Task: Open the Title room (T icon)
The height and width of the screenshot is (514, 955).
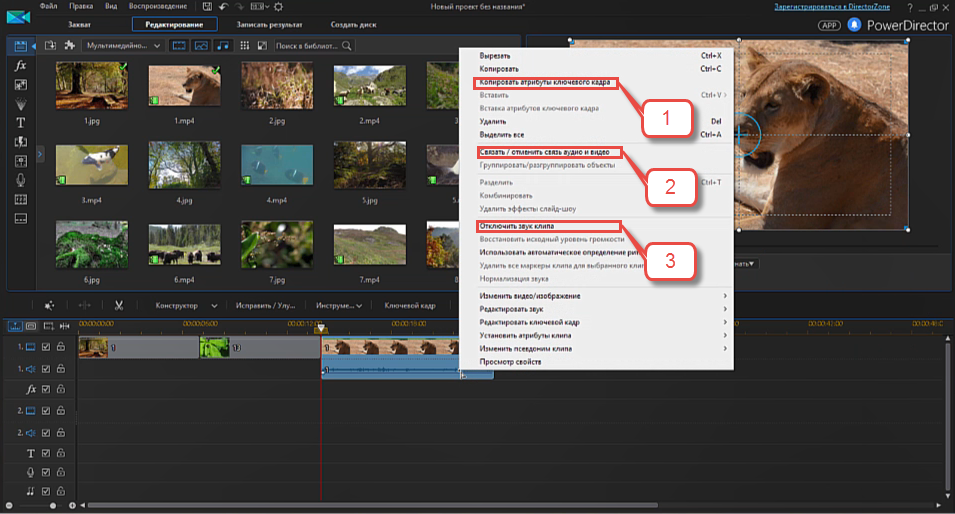Action: click(x=20, y=122)
